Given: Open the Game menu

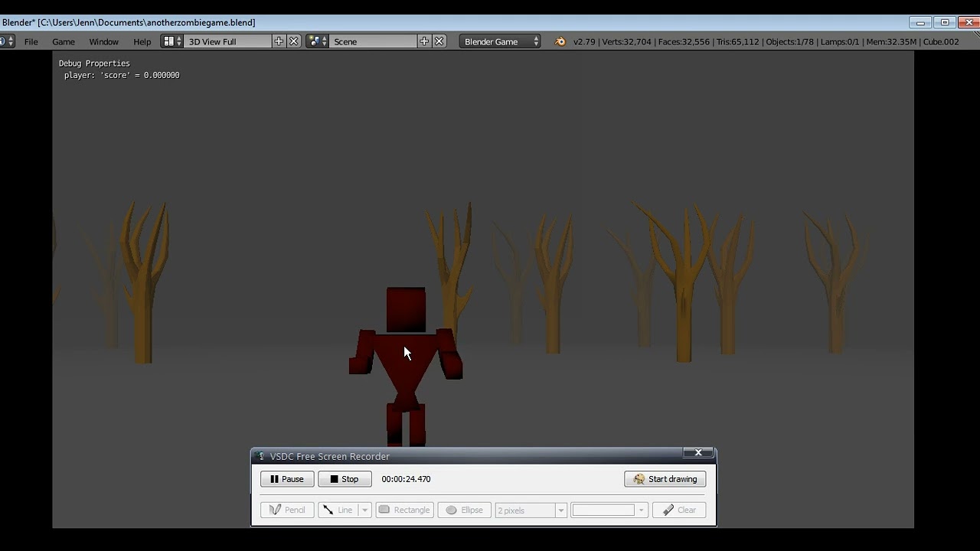Looking at the screenshot, I should tap(64, 41).
